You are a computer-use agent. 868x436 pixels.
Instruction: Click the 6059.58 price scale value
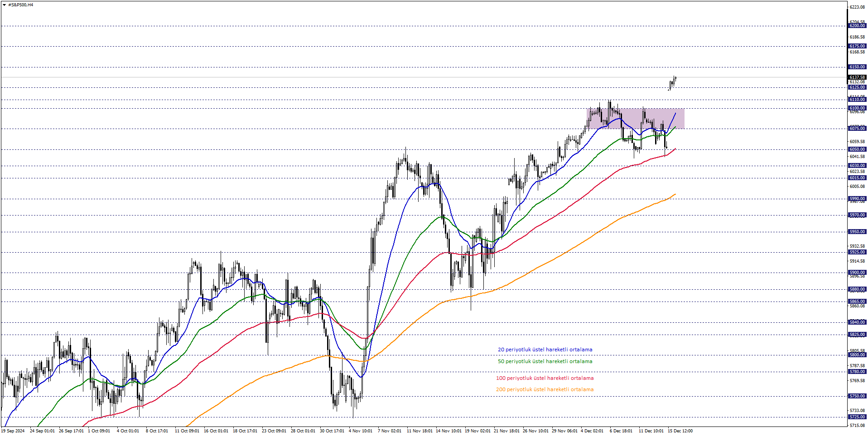(x=857, y=142)
